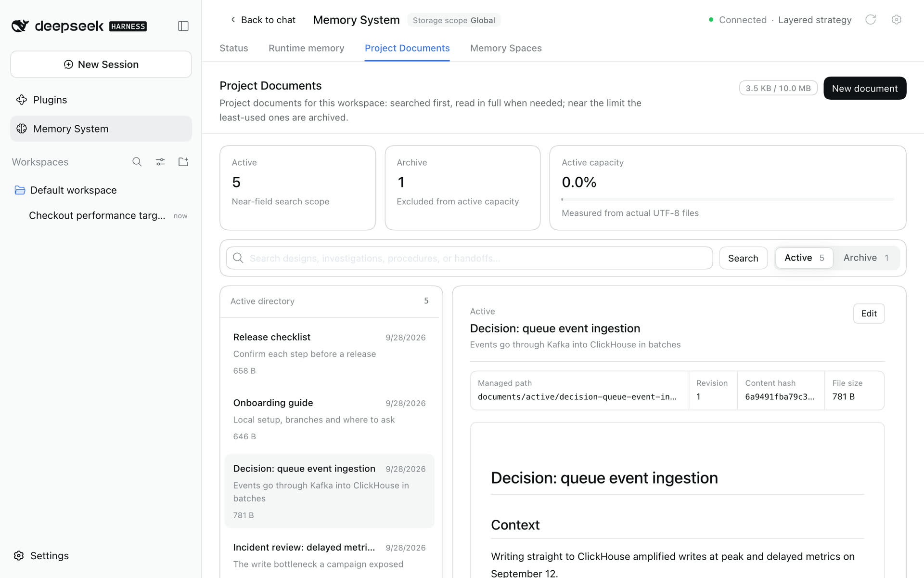924x578 pixels.
Task: Search workspaces magnifier icon
Action: 137,162
